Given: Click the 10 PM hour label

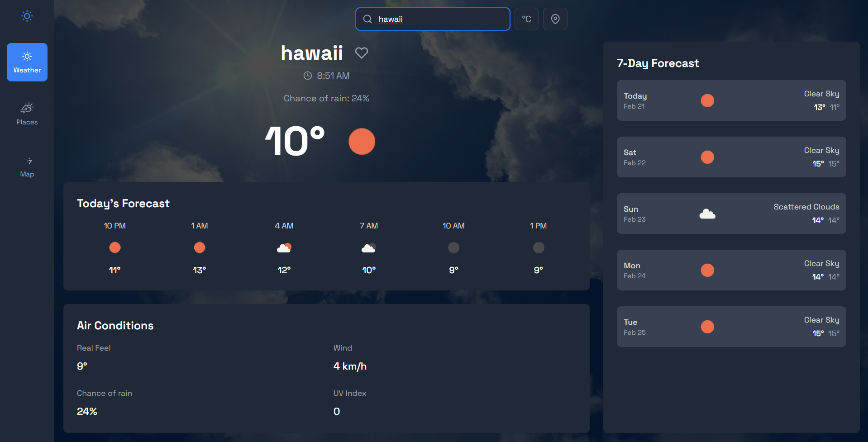Looking at the screenshot, I should tap(115, 226).
